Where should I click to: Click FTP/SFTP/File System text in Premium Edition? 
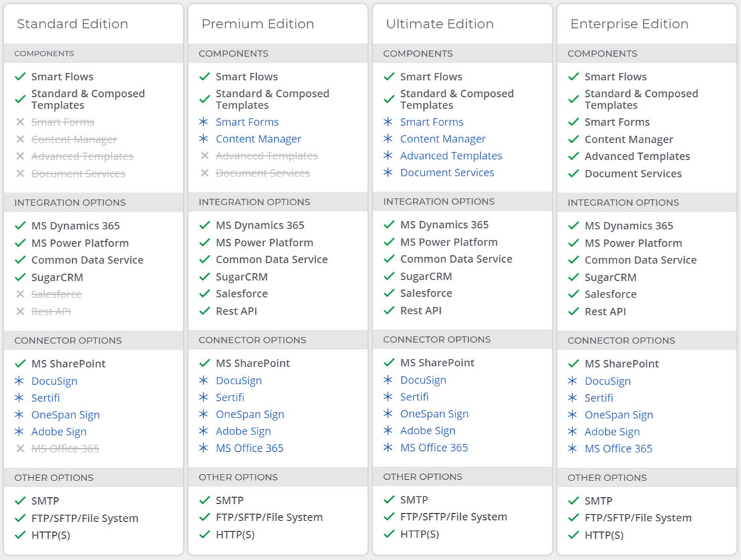(x=269, y=517)
